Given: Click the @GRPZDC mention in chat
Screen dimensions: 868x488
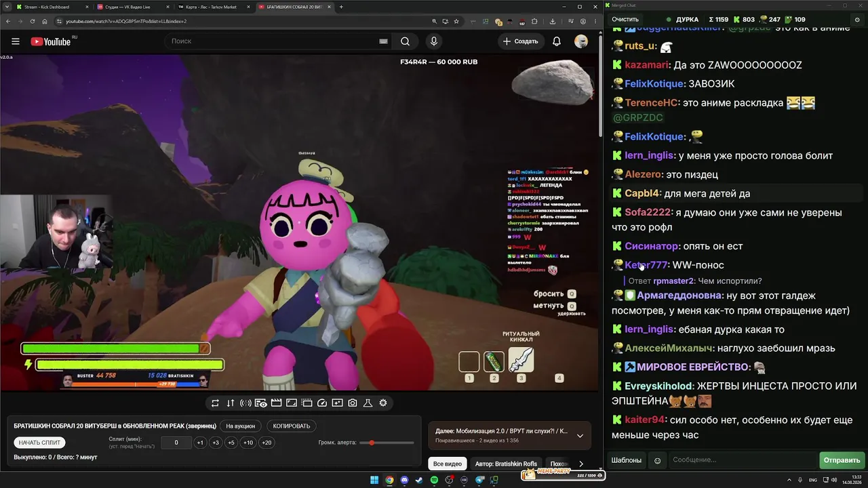Looking at the screenshot, I should click(x=637, y=118).
